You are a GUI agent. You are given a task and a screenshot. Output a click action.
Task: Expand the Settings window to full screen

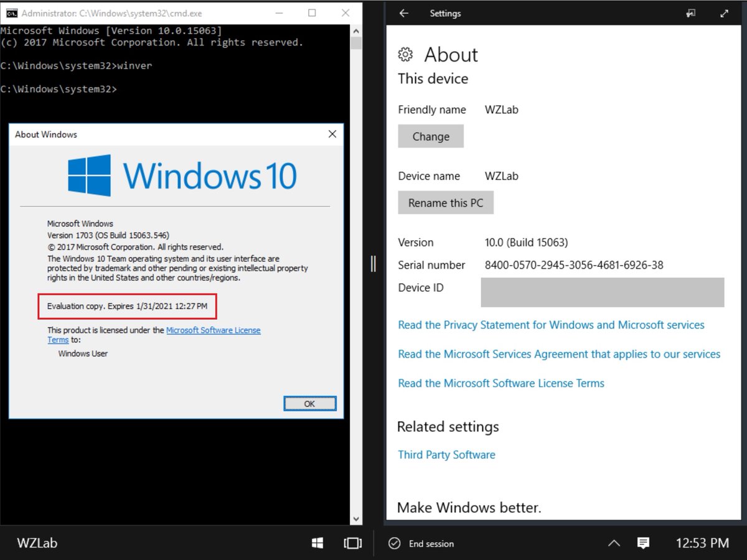click(724, 13)
